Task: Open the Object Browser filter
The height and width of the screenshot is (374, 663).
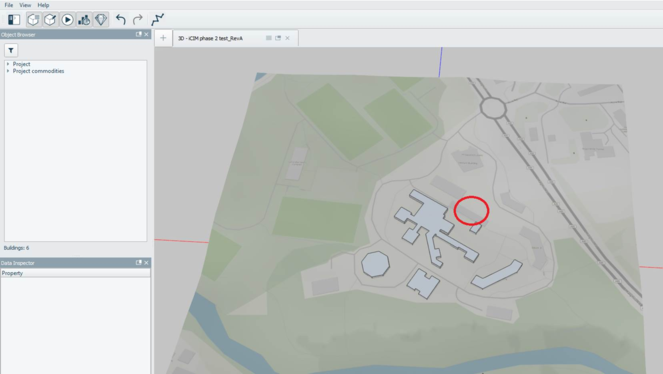Action: 11,50
